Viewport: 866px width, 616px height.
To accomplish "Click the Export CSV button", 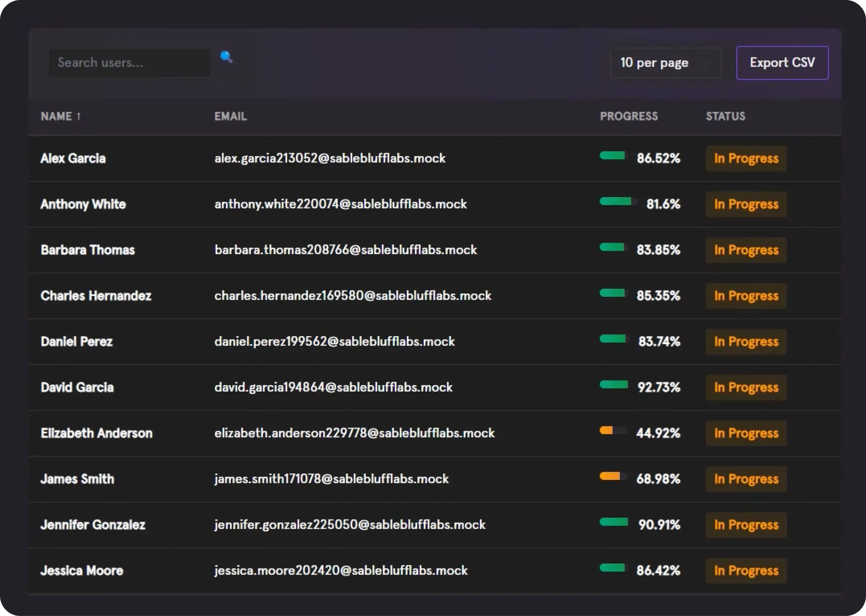I will [782, 63].
